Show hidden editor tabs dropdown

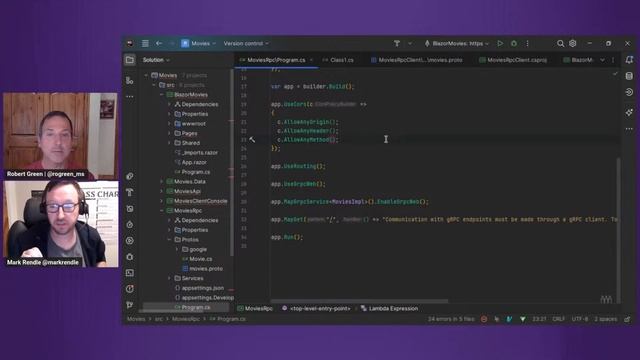[x=602, y=60]
